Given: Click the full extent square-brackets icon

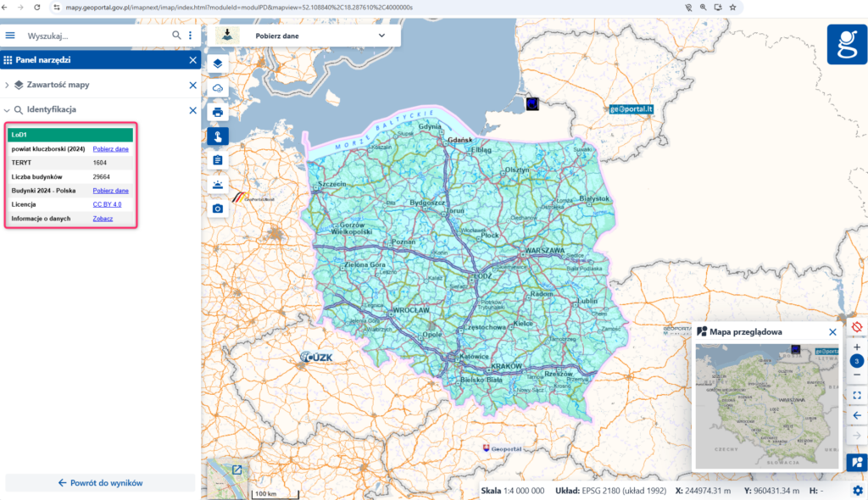Looking at the screenshot, I should pyautogui.click(x=857, y=396).
